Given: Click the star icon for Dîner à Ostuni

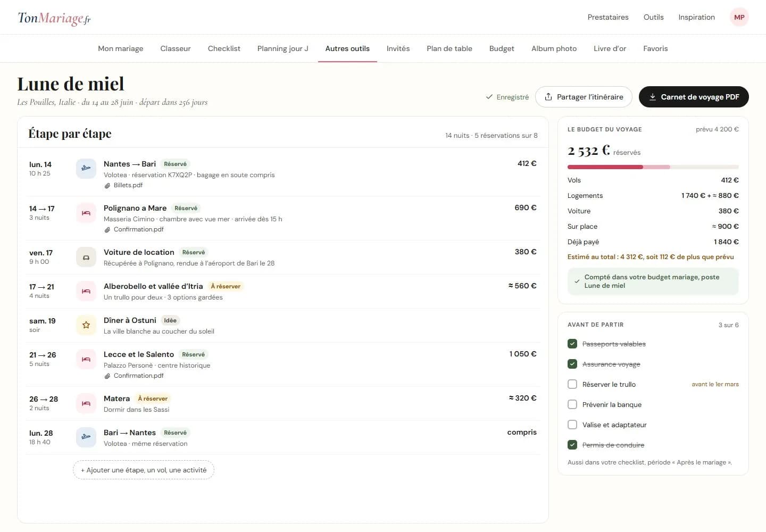Looking at the screenshot, I should click(86, 325).
